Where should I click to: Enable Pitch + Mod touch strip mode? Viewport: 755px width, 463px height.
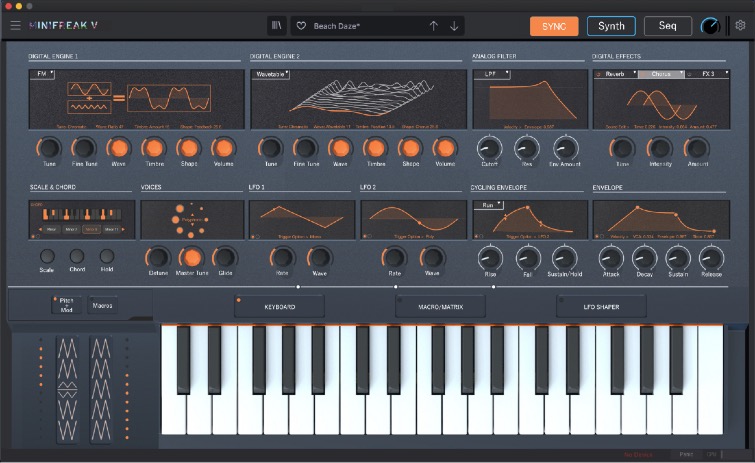point(66,305)
